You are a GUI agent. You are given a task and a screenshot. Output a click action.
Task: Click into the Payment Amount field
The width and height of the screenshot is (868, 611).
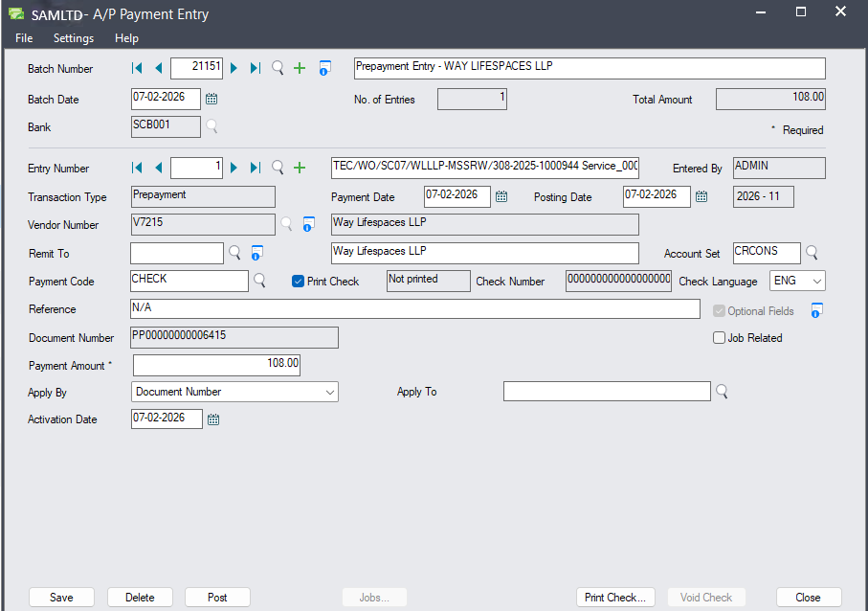click(x=216, y=365)
